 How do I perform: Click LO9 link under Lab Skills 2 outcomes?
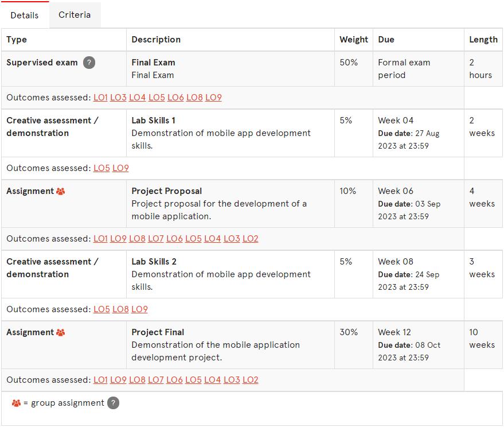[x=139, y=309]
